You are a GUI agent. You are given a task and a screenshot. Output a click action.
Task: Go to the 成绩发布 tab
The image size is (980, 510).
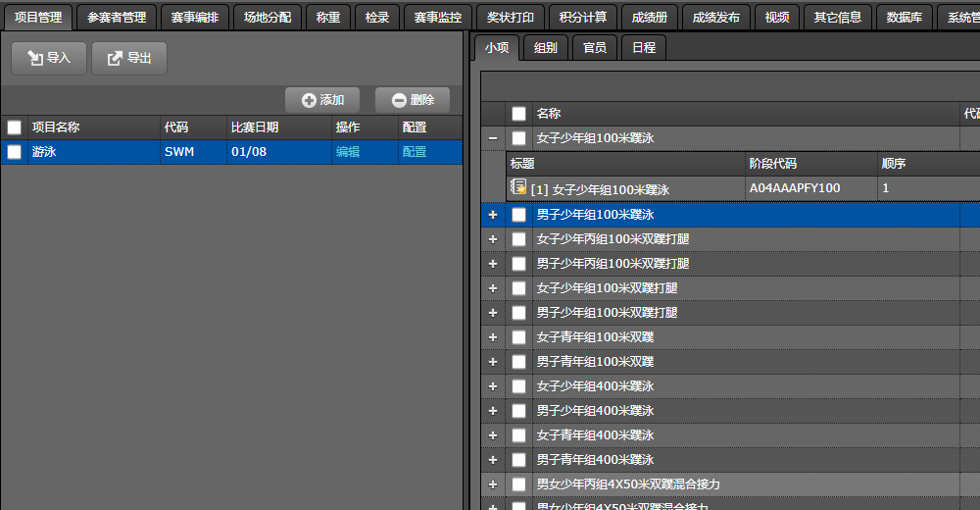[x=715, y=17]
